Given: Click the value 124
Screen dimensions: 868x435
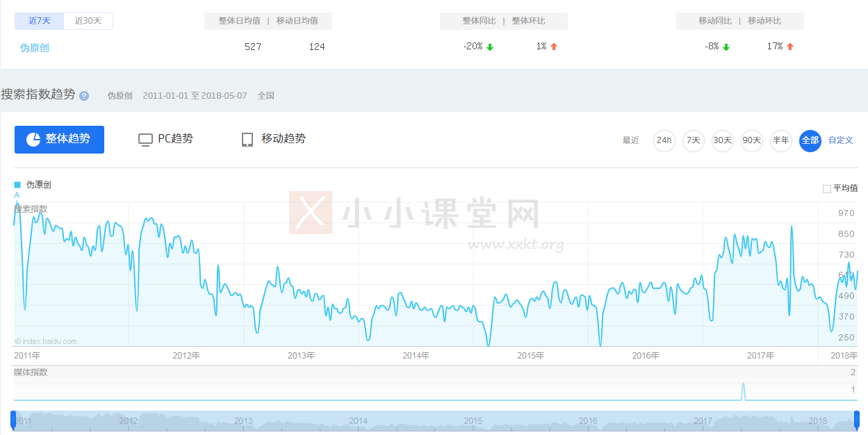Looking at the screenshot, I should click(x=317, y=47).
